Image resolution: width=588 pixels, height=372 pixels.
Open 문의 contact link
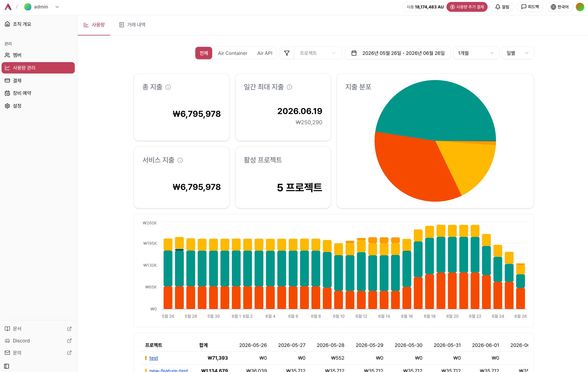pyautogui.click(x=38, y=353)
